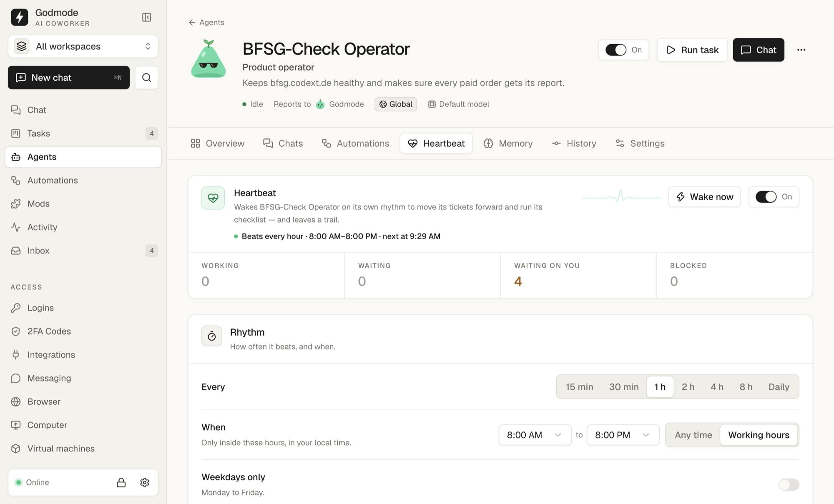The height and width of the screenshot is (504, 834).
Task: Click the Godmode avatar next to Reports to
Action: (x=320, y=104)
